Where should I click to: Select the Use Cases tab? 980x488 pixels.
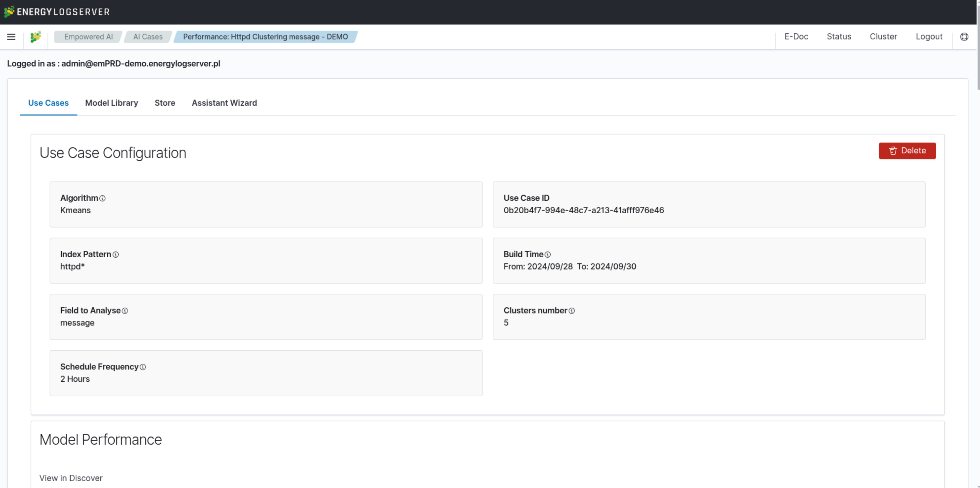(48, 103)
